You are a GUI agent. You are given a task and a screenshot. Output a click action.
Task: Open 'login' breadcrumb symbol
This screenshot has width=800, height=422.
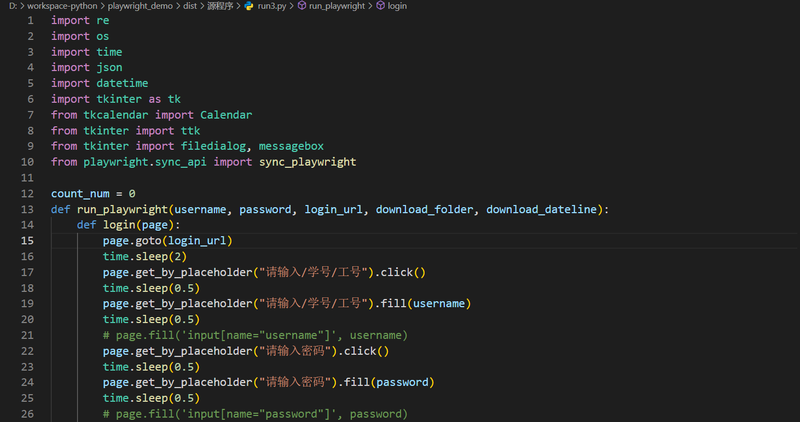pyautogui.click(x=397, y=6)
